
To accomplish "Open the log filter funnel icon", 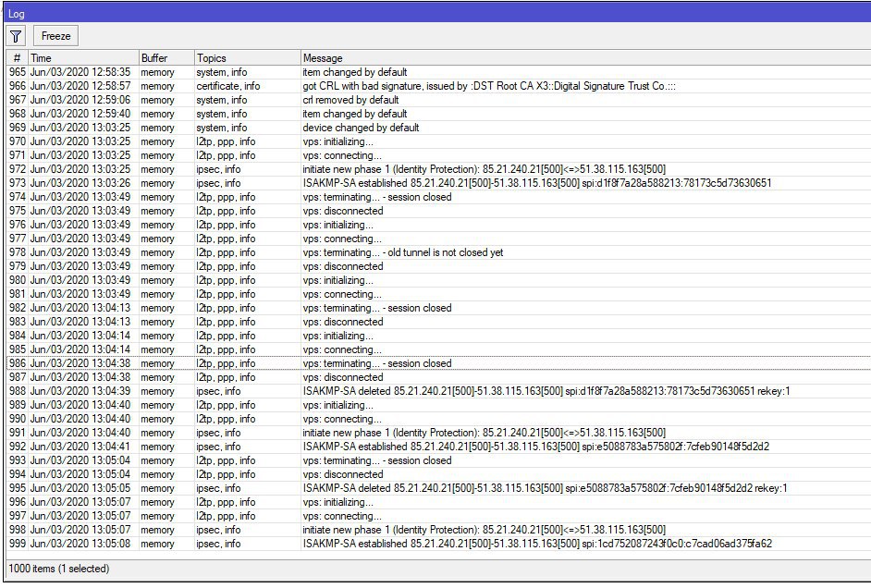I will point(16,36).
